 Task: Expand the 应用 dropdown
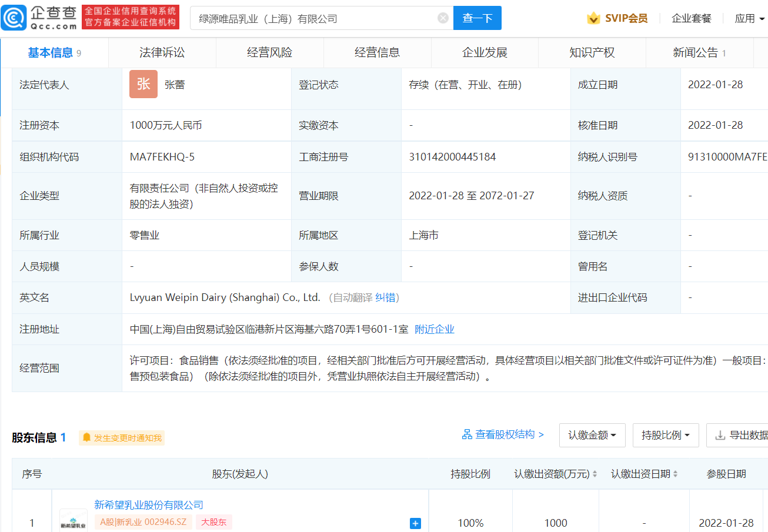click(750, 18)
